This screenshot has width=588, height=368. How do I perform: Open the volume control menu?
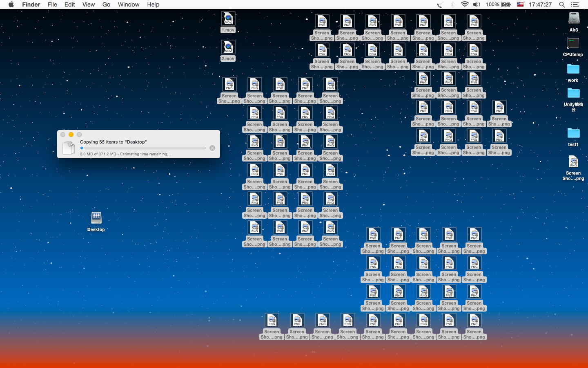[x=477, y=4]
